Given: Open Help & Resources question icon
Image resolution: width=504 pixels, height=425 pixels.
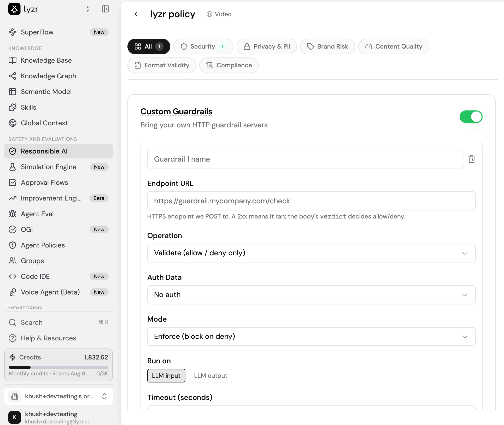Looking at the screenshot, I should click(13, 338).
